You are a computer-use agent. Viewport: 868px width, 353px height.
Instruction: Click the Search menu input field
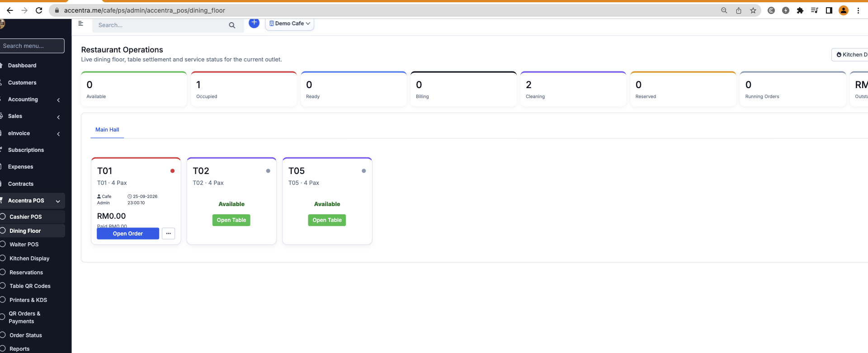[x=32, y=46]
